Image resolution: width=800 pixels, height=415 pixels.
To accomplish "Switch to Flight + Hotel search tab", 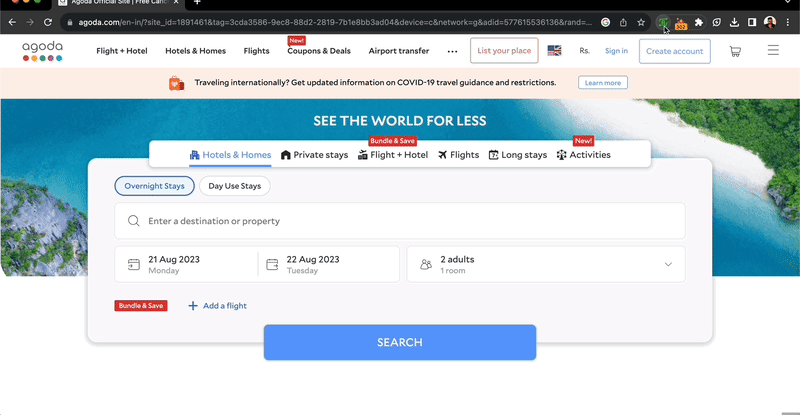I will pyautogui.click(x=393, y=155).
